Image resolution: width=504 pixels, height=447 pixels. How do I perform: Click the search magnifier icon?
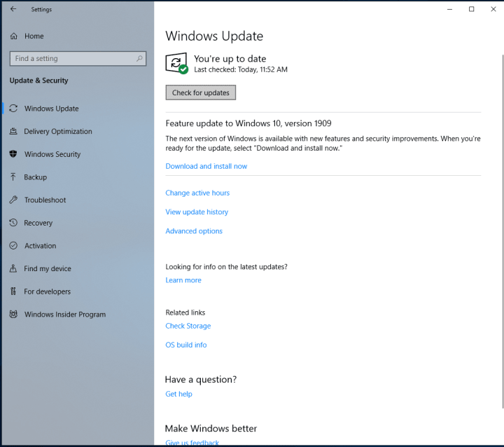(x=139, y=59)
